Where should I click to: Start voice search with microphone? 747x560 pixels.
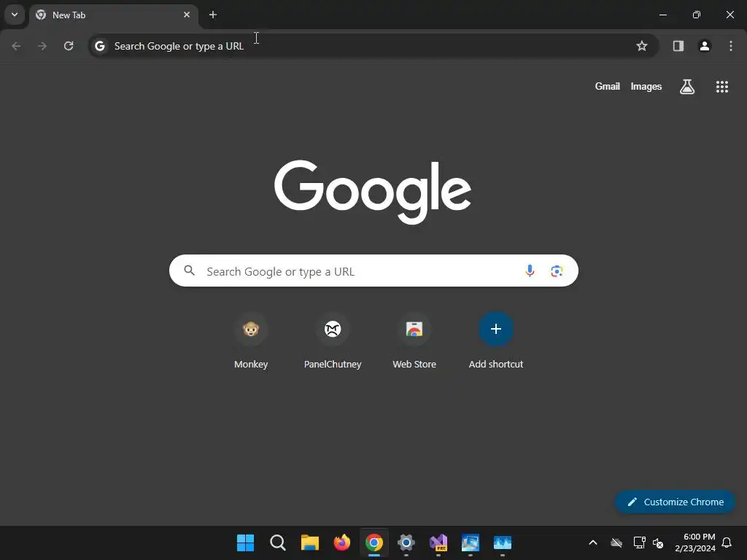pos(530,271)
